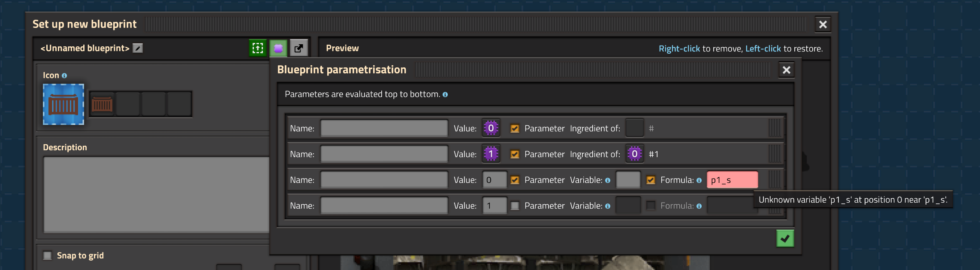Uncheck the Formula checkbox in third row

click(x=651, y=180)
